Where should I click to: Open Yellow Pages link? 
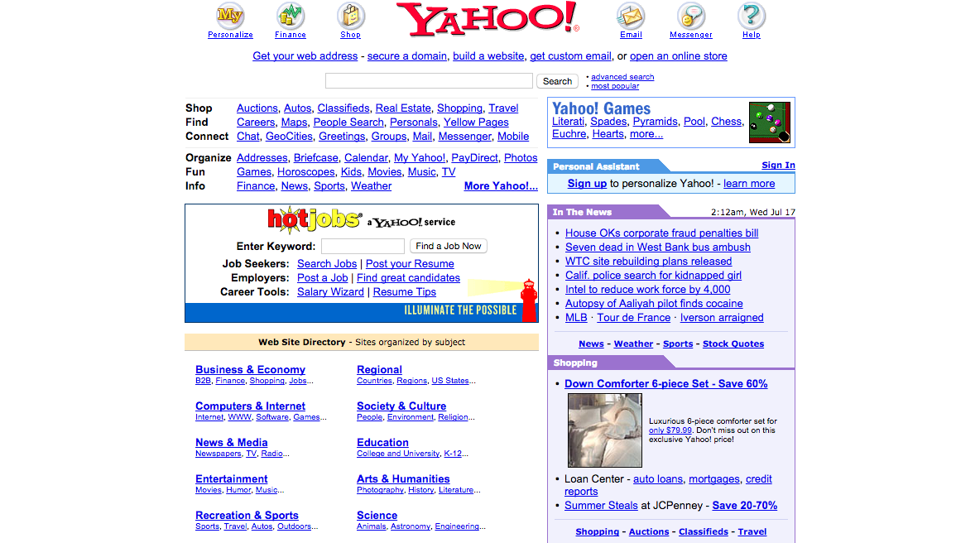coord(476,123)
